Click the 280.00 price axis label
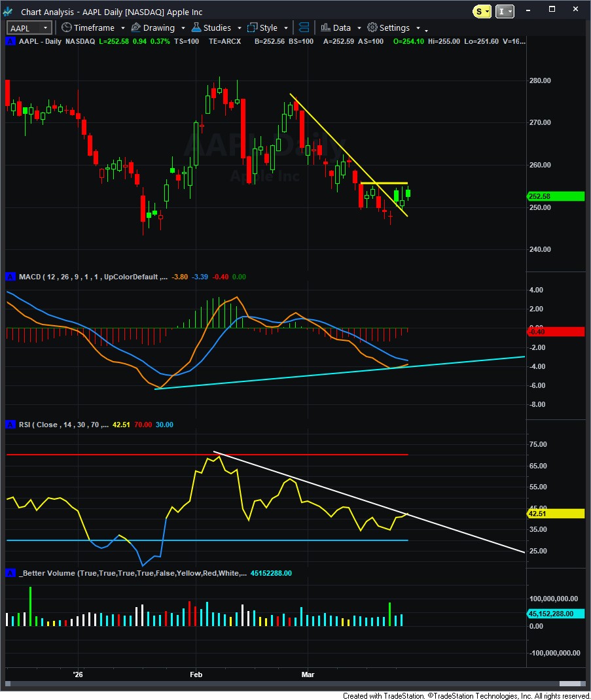 click(540, 81)
